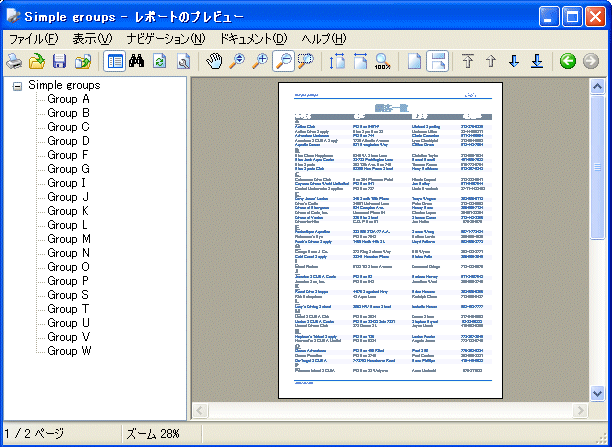
Task: Select Group D in the outline
Action: pyautogui.click(x=68, y=141)
